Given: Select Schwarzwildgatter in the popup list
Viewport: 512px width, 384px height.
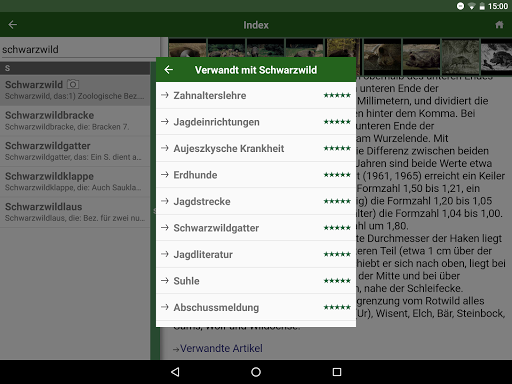Looking at the screenshot, I should pyautogui.click(x=256, y=228).
